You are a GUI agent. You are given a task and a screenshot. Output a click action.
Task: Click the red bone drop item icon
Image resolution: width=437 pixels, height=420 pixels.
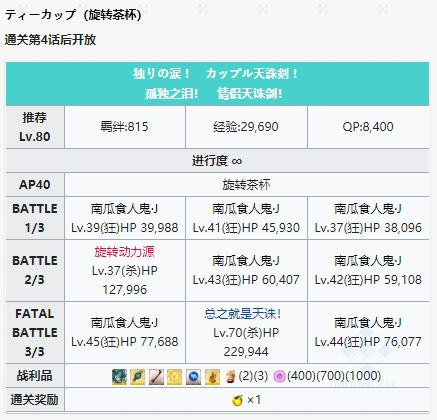point(156,377)
